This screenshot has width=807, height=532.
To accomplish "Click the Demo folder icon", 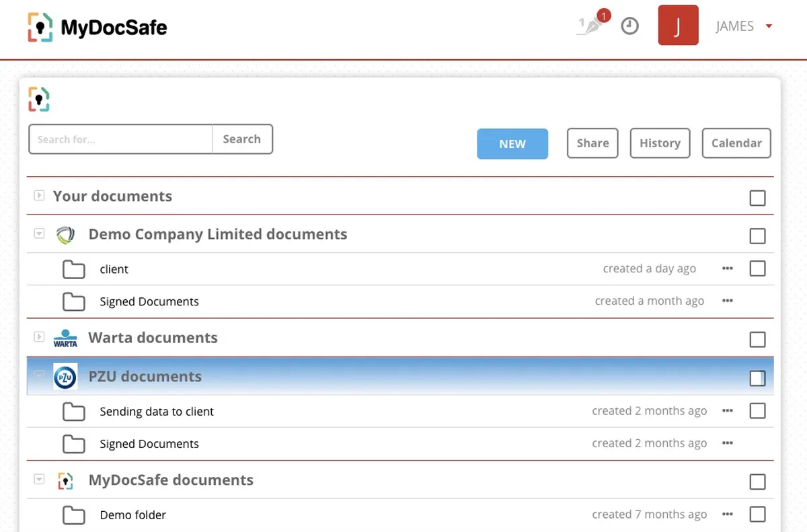I will 73,515.
